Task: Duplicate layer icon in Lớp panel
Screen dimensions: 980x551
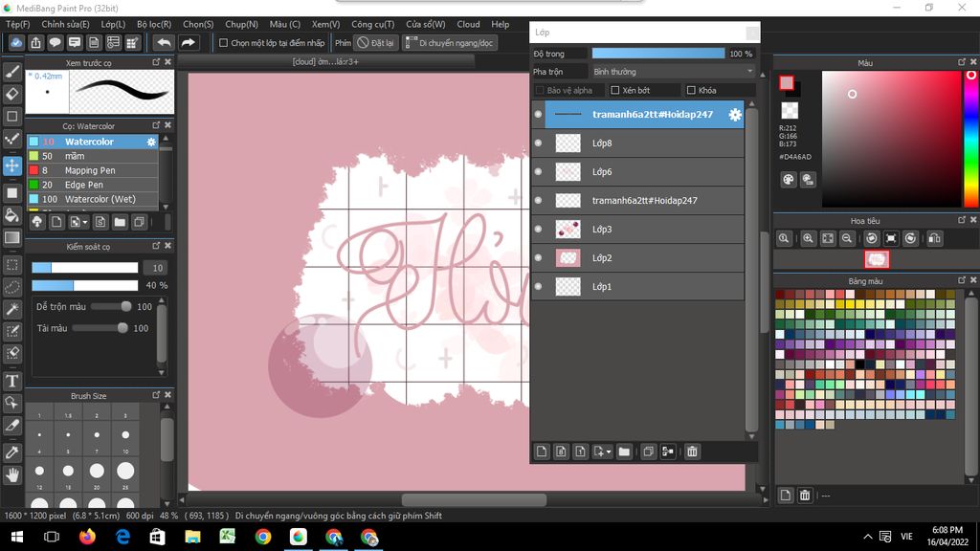Action: pyautogui.click(x=648, y=452)
